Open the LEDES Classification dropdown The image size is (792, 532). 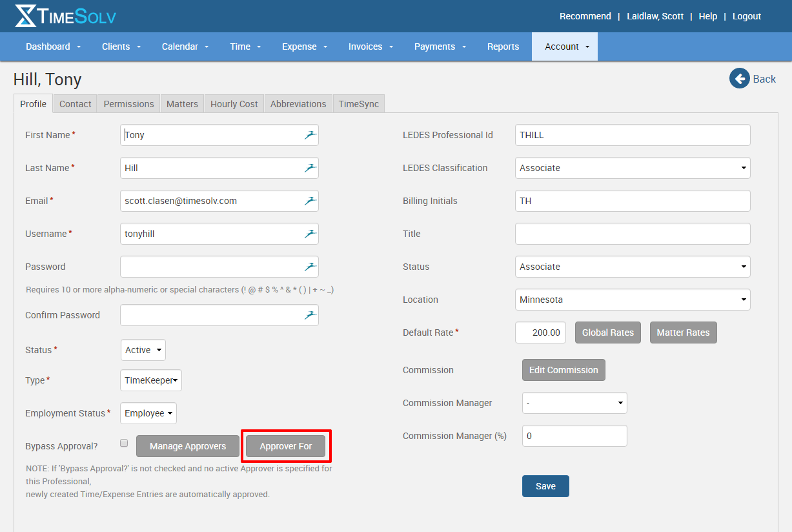(632, 168)
